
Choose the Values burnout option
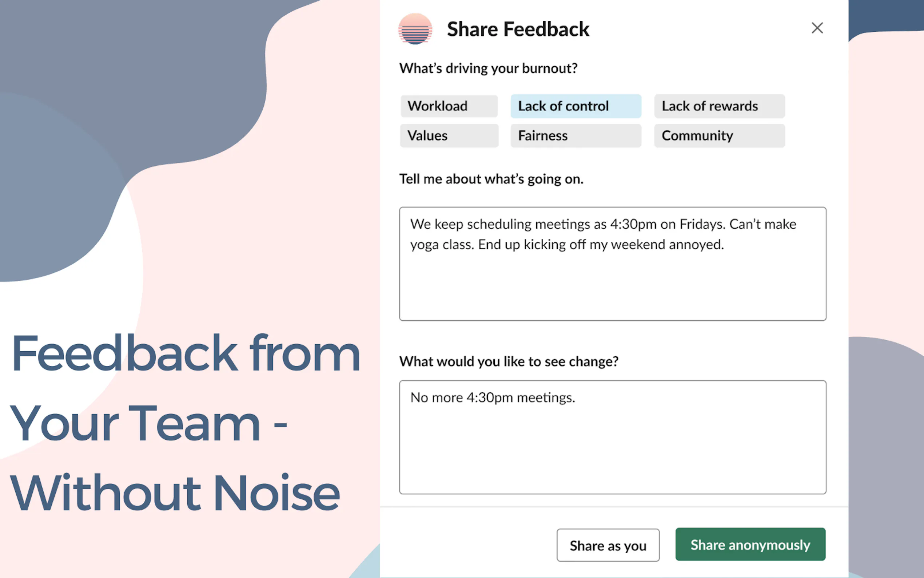[449, 135]
